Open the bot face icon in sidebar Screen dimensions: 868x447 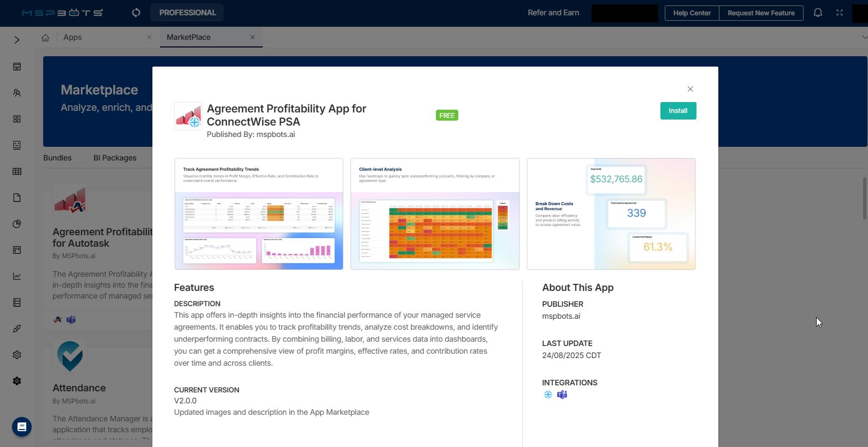pos(17,145)
